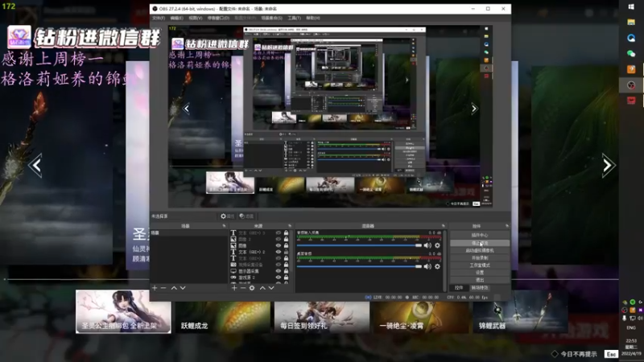Pop out the 控件 dock panel
The width and height of the screenshot is (644, 362).
tap(507, 226)
